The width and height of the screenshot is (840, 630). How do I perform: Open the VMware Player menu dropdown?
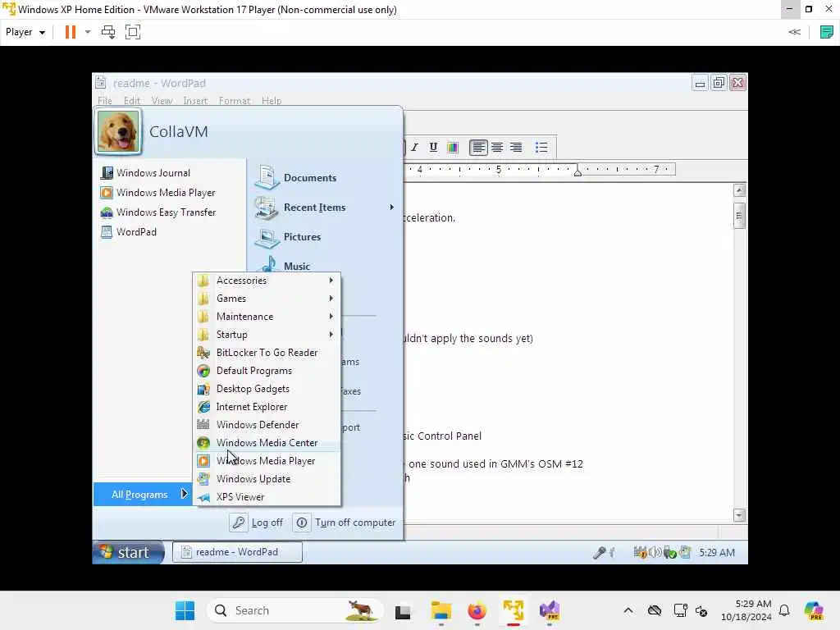[x=25, y=32]
